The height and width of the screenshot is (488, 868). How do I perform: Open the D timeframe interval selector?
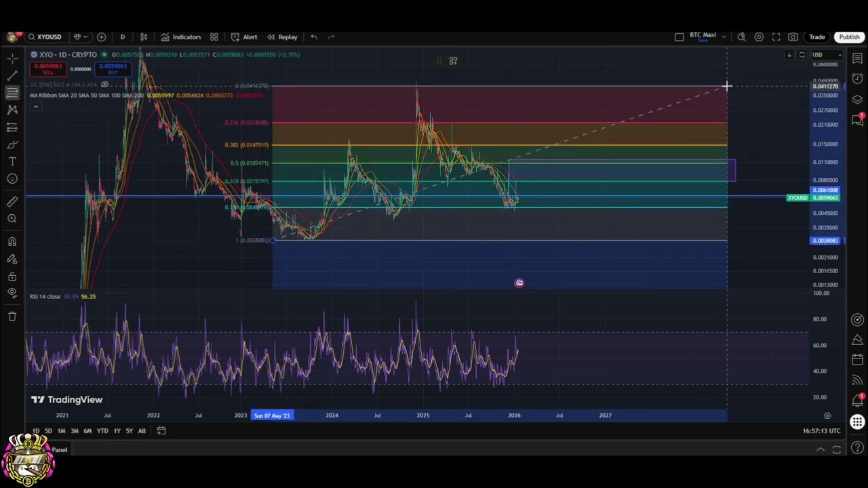point(122,37)
